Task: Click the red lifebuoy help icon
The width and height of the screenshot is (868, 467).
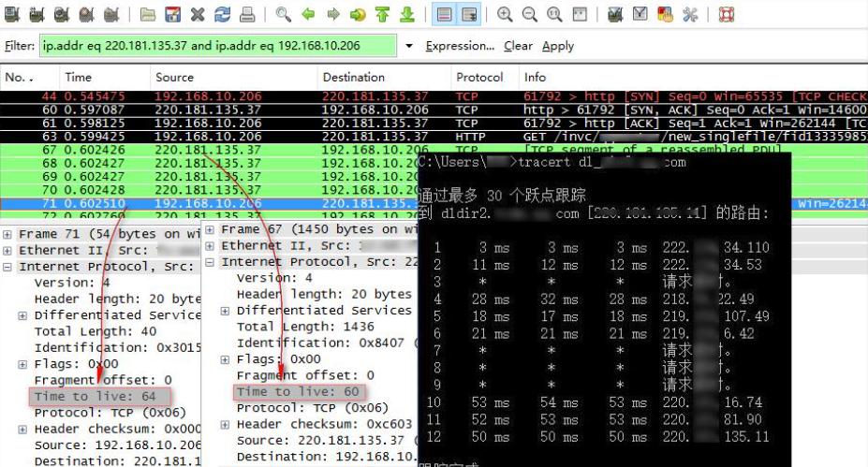Action: point(726,15)
